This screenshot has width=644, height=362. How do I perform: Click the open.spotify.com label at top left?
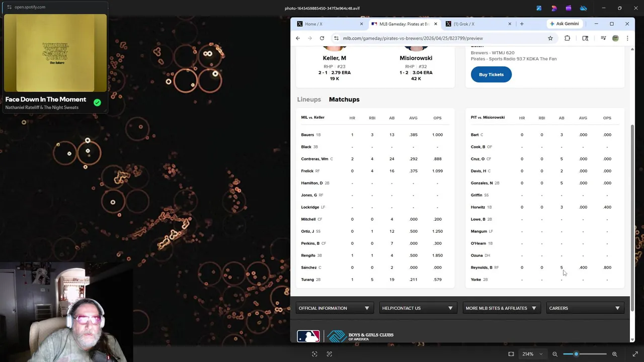(30, 7)
